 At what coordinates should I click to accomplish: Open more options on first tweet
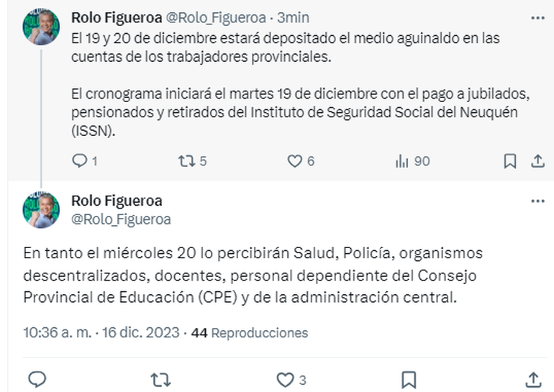point(537,17)
